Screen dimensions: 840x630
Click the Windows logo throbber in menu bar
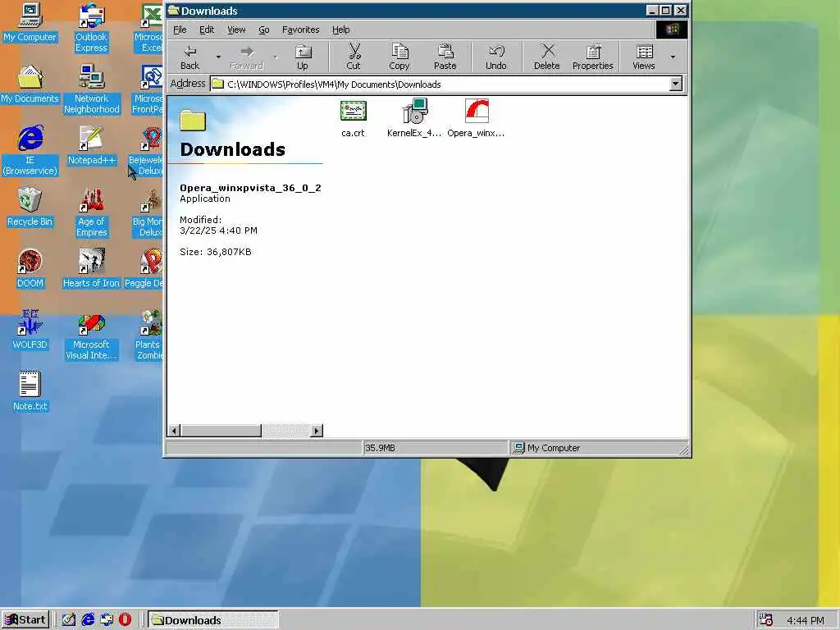(x=672, y=30)
